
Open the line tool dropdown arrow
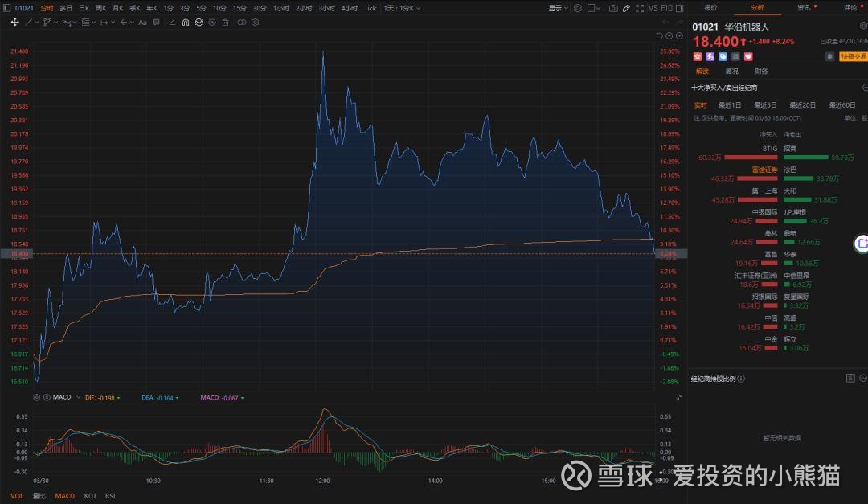pos(36,23)
